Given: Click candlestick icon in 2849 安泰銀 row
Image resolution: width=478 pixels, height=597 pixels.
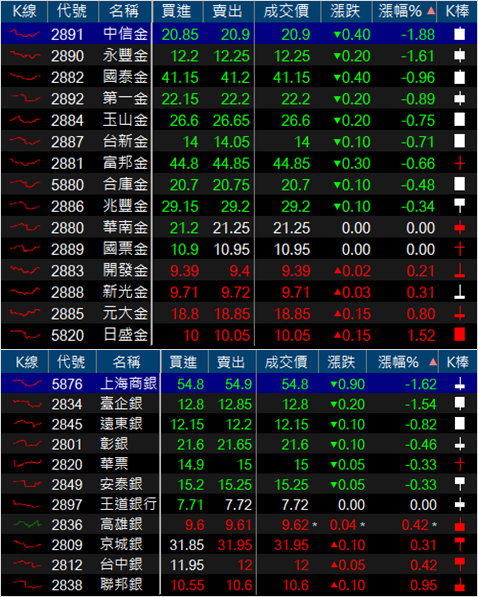Looking at the screenshot, I should (x=459, y=484).
